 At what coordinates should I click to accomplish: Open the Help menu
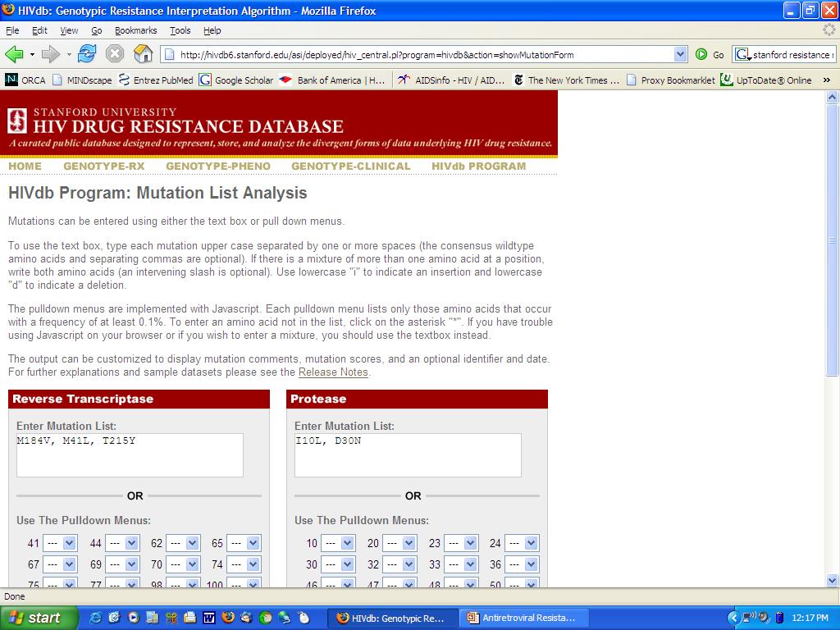212,30
